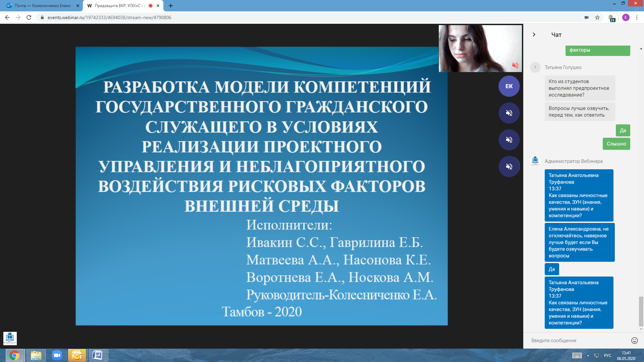This screenshot has height=362, width=644.
Task: Click the chat panel vertical scrollbar thumb
Action: click(641, 311)
